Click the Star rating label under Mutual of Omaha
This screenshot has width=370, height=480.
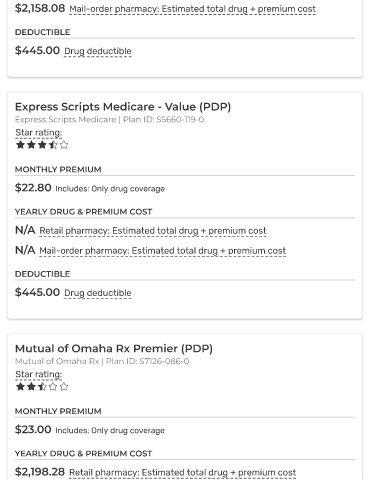(x=39, y=374)
